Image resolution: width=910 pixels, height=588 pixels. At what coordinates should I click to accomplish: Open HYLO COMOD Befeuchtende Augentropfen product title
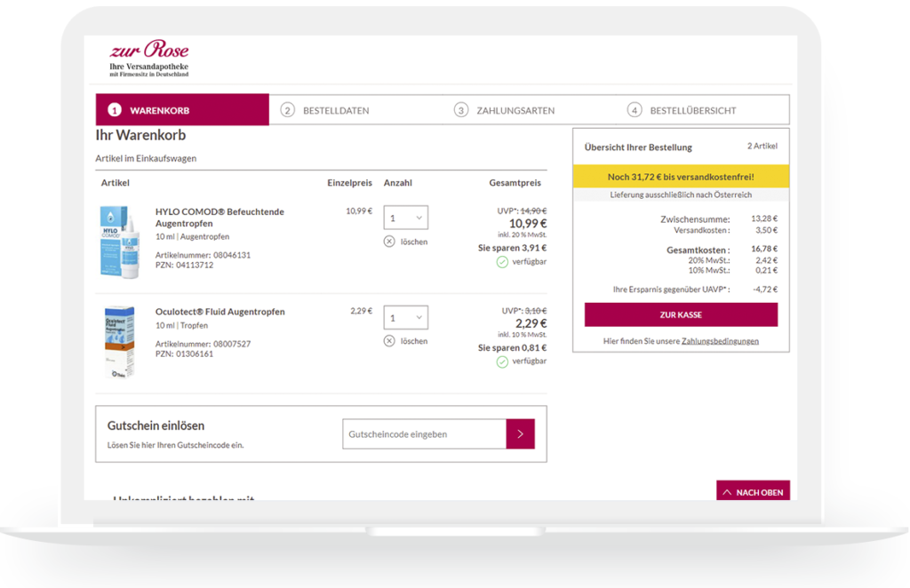point(220,218)
